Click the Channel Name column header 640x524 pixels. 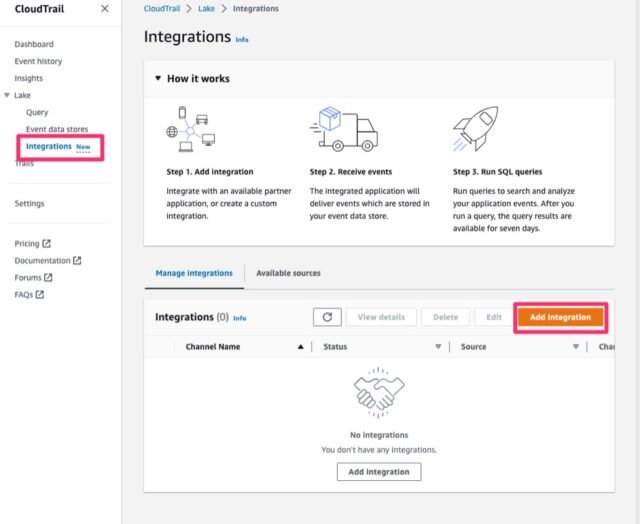(213, 346)
